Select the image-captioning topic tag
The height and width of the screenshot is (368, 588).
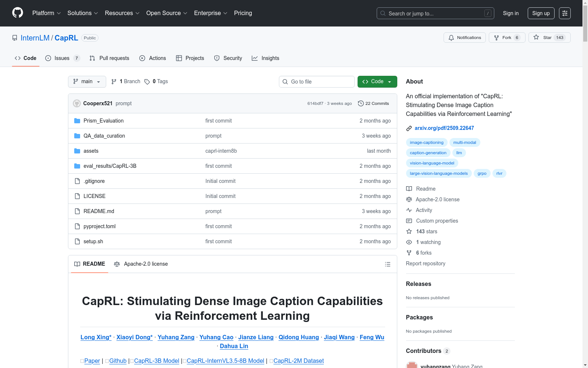click(427, 142)
